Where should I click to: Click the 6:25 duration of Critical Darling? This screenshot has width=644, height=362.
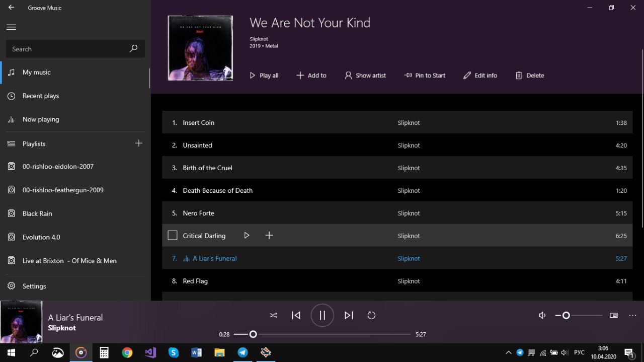click(x=621, y=236)
